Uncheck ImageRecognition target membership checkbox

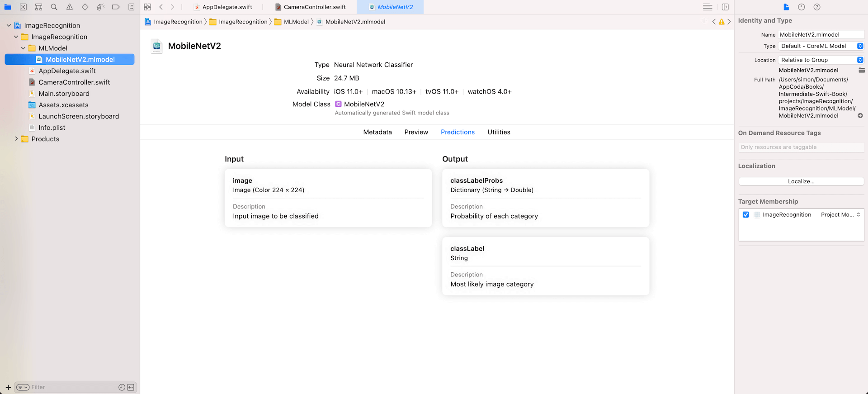point(746,215)
